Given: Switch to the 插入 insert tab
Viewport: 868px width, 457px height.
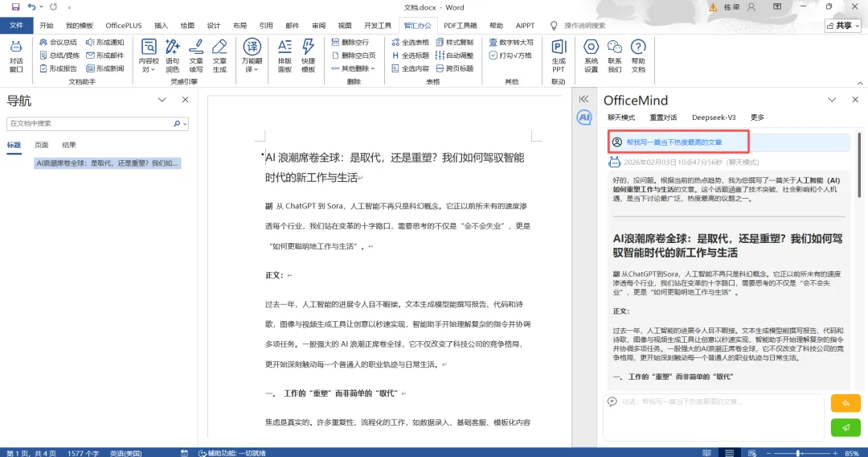Looking at the screenshot, I should pyautogui.click(x=161, y=26).
